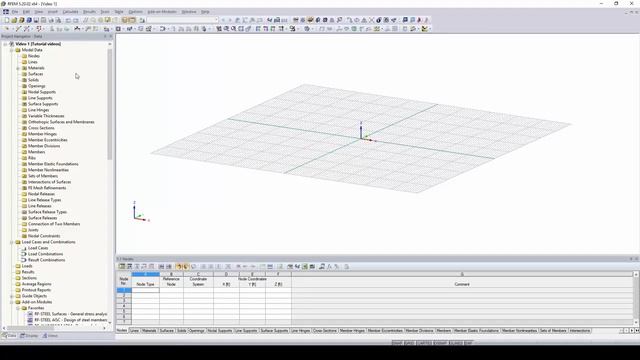Open the Help menu
Viewport: 640px width, 360px height.
205,12
